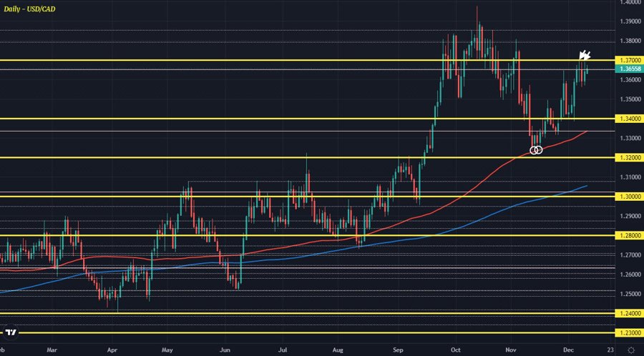Click the Oct label on time axis
644x356 pixels.
pyautogui.click(x=456, y=350)
